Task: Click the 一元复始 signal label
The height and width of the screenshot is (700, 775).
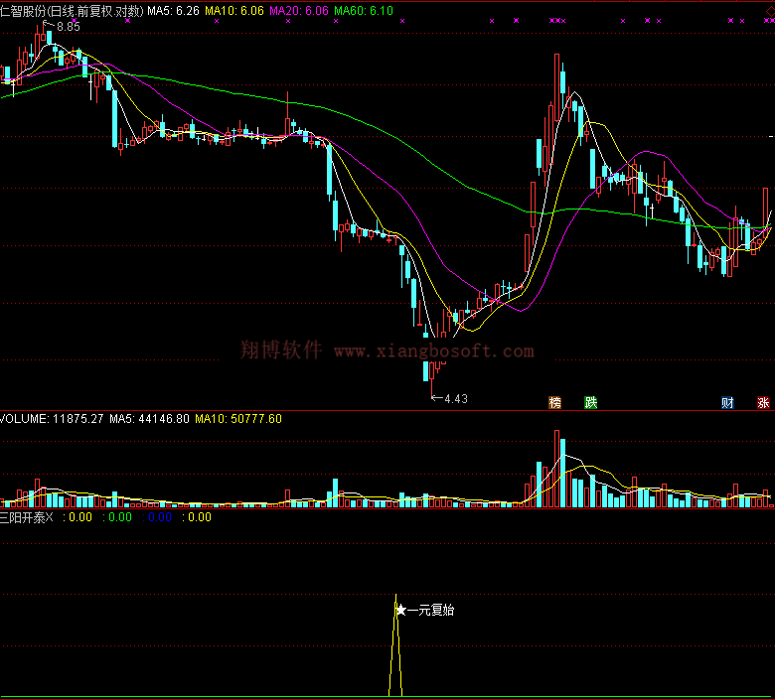Action: tap(430, 610)
